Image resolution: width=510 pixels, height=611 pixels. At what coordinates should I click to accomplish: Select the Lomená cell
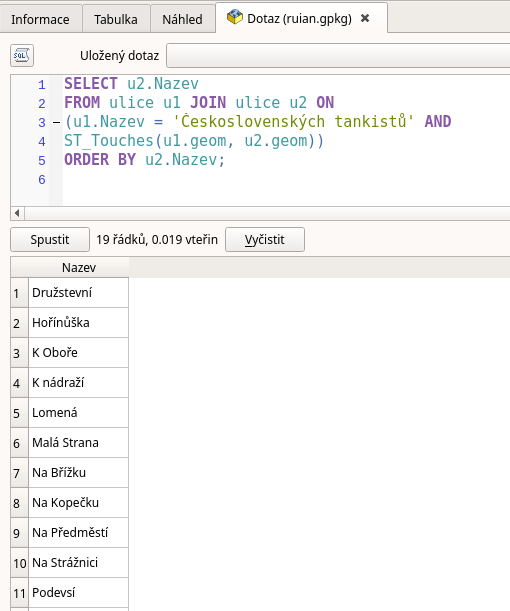coord(78,413)
